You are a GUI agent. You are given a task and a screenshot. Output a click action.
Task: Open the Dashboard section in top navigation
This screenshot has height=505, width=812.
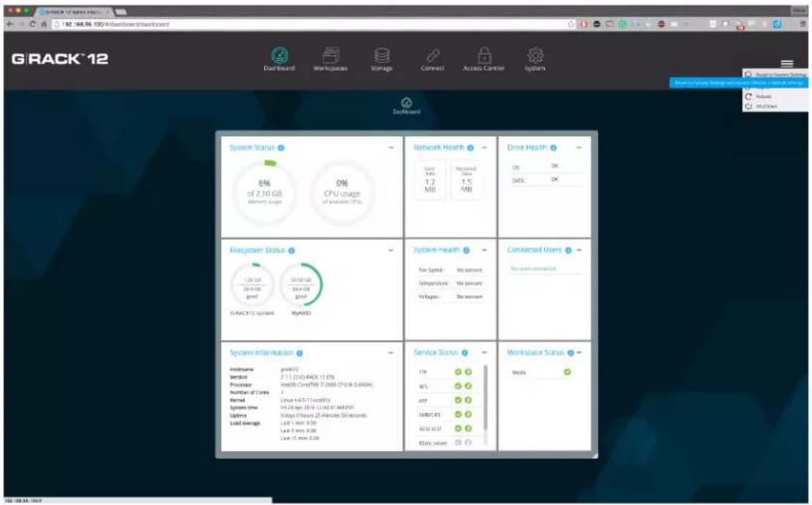pos(279,59)
